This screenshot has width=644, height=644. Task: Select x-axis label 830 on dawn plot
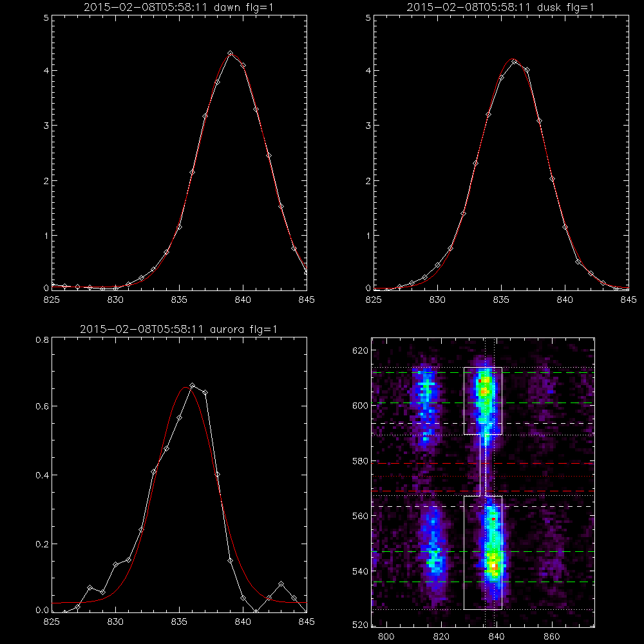coord(115,300)
